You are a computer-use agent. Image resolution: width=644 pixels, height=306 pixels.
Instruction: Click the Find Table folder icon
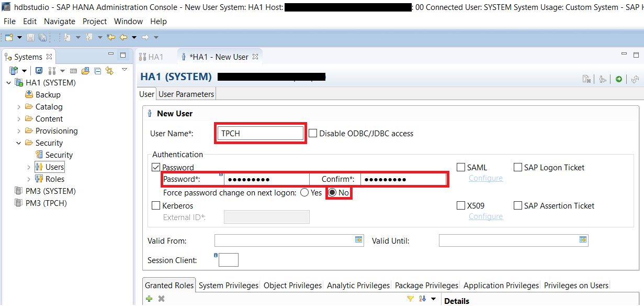(85, 71)
